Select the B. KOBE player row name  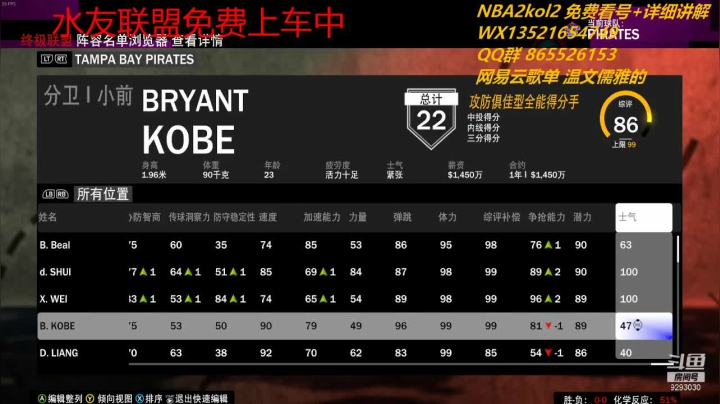coord(57,326)
